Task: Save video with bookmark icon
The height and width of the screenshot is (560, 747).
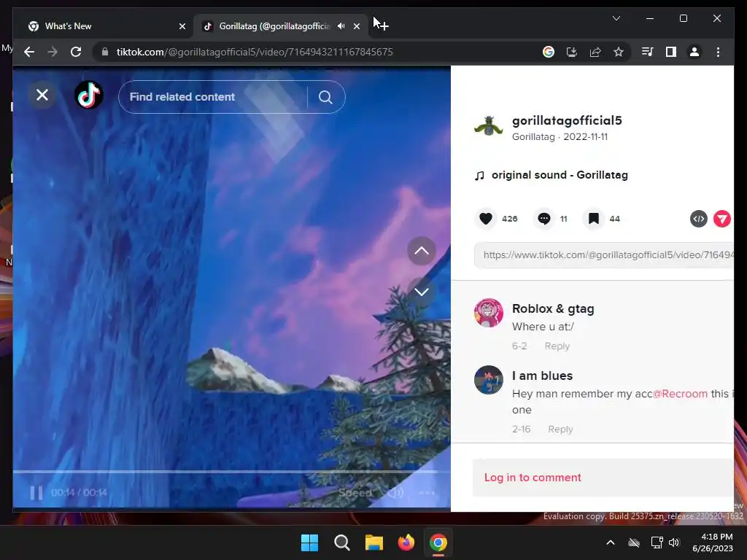Action: (x=594, y=219)
